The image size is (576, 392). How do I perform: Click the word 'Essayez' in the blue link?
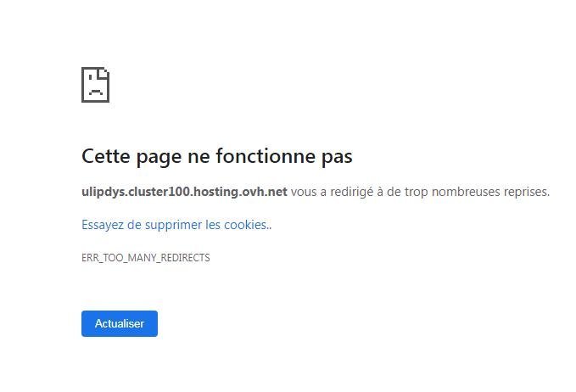(x=103, y=225)
